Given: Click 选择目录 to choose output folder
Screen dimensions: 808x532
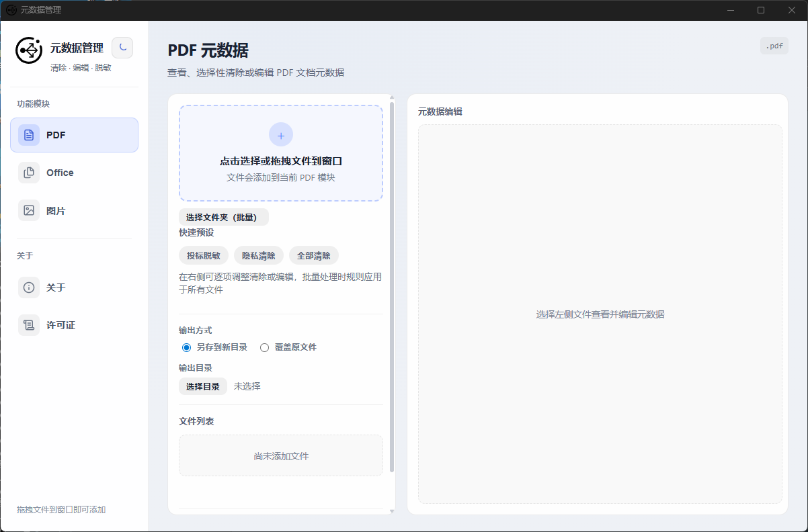Looking at the screenshot, I should click(203, 386).
